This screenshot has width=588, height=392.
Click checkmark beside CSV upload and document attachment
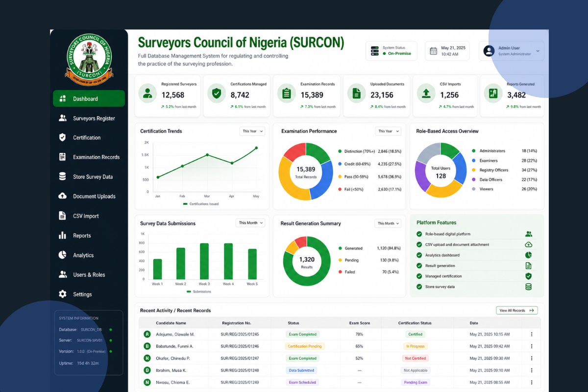[419, 245]
